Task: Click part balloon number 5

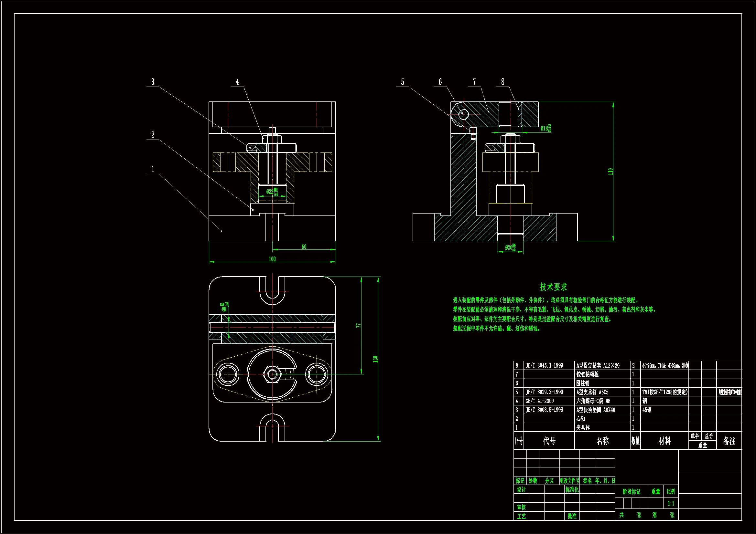Action: pyautogui.click(x=402, y=82)
